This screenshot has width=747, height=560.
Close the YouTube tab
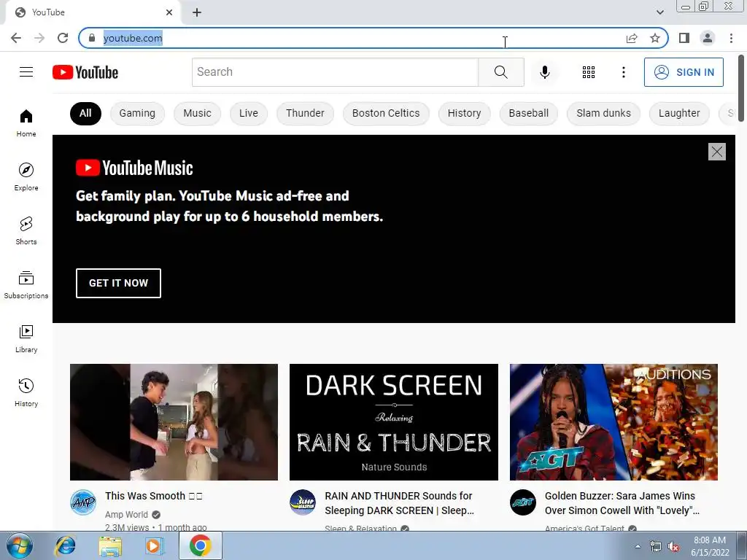coord(169,12)
